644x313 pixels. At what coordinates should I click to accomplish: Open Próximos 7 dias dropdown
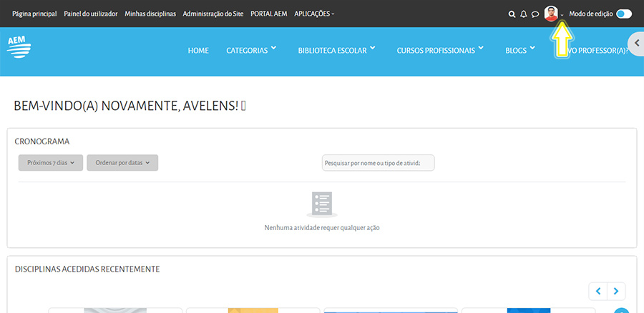(51, 163)
